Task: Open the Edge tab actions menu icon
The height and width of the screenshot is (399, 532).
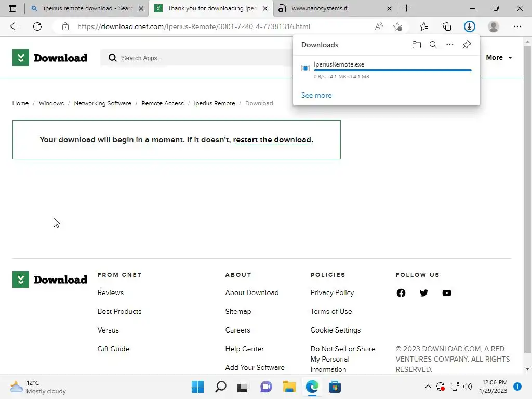Action: [x=12, y=8]
